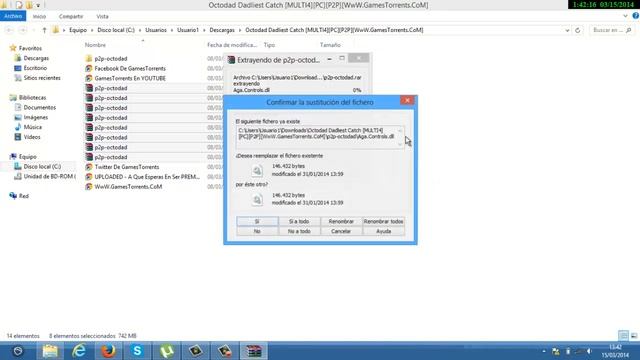Click Descargas in address breadcrumb

click(222, 30)
